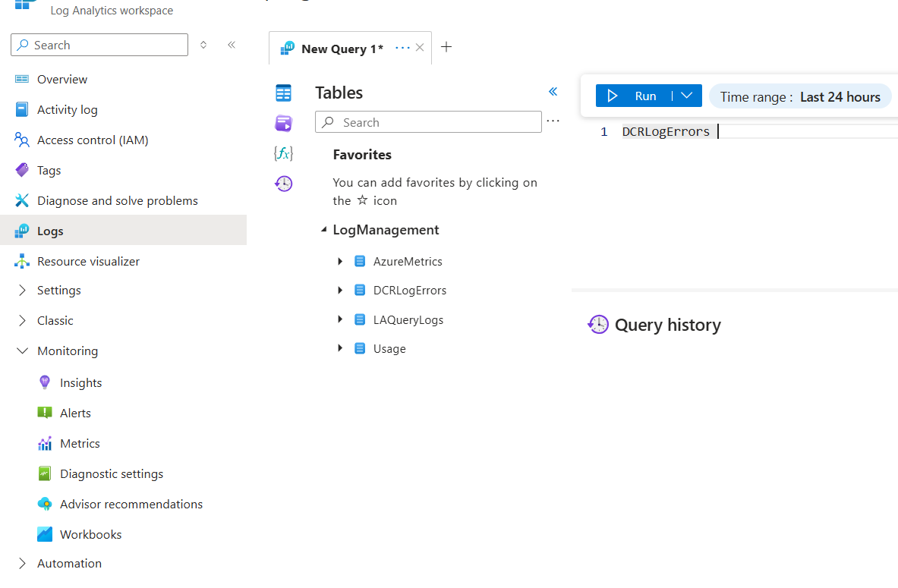The width and height of the screenshot is (898, 588).
Task: Select the AzureMetrics table name
Action: coord(407,261)
